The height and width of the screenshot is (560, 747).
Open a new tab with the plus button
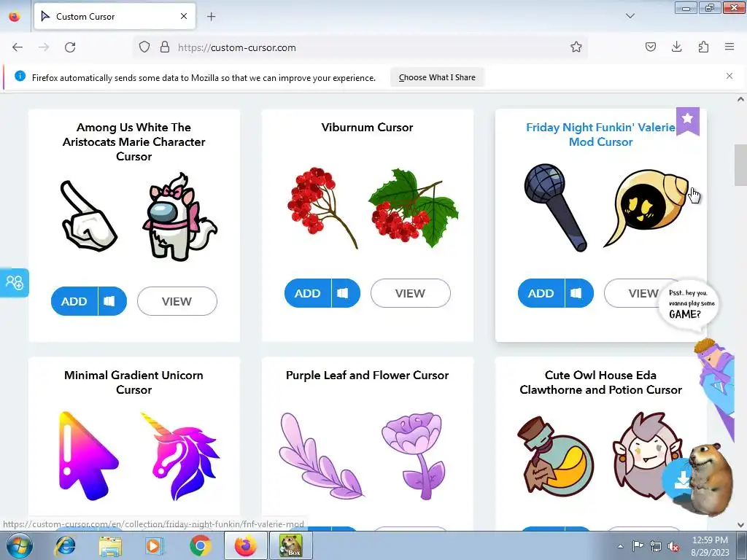[211, 17]
